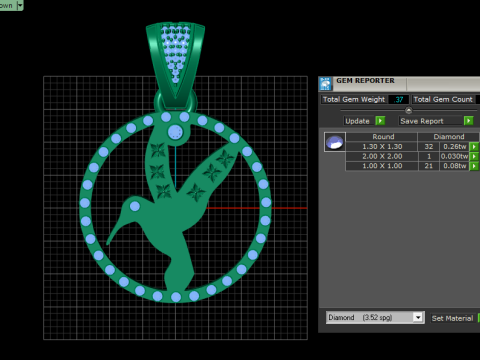This screenshot has width=480, height=360.
Task: Click the Total Gem Count label
Action: (x=443, y=99)
